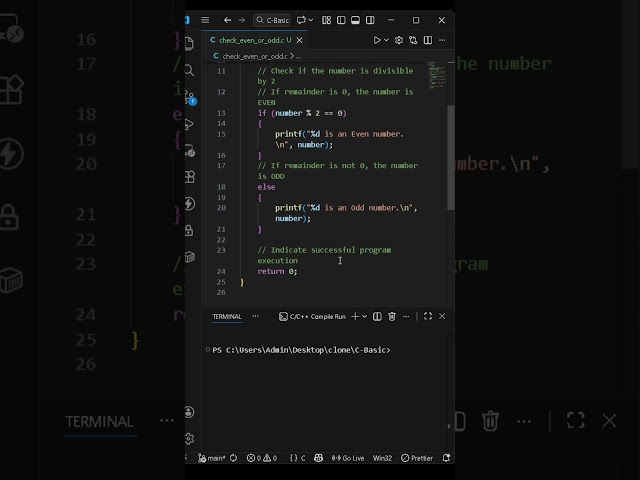Synchronize changes in the status bar
Viewport: 640px width, 480px height.
(x=233, y=458)
